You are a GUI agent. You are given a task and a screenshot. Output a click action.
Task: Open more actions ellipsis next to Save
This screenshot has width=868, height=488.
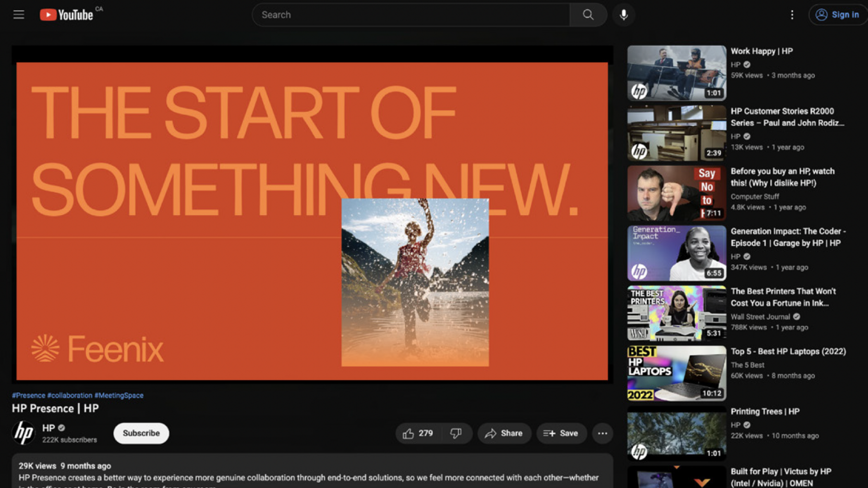[603, 433]
